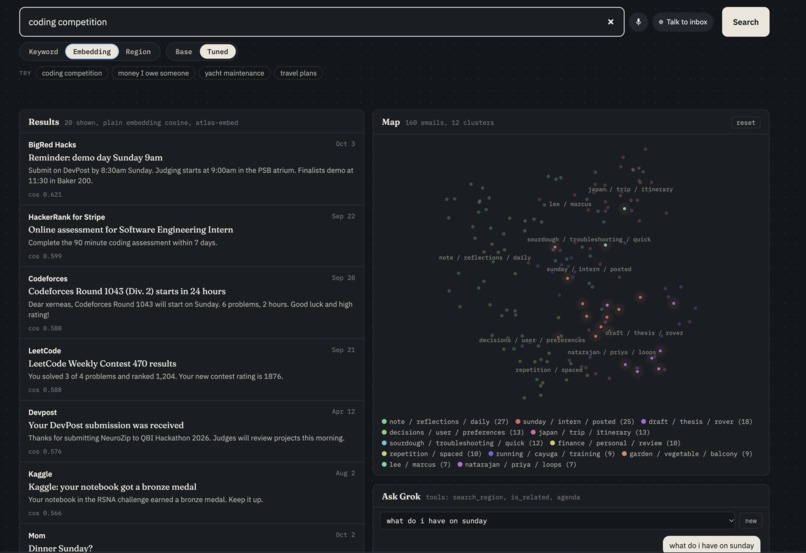
Task: Select the Embedding search mode
Action: pos(92,51)
